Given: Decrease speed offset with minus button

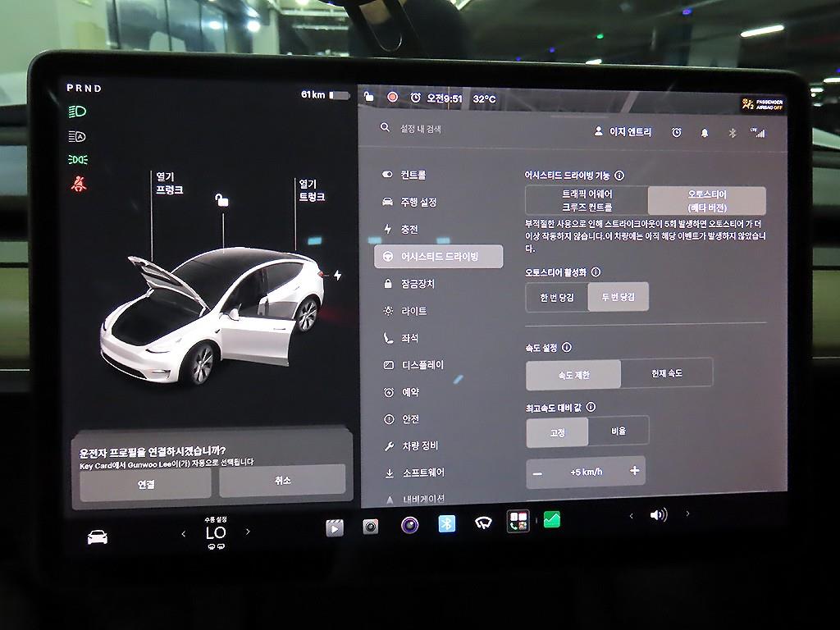Looking at the screenshot, I should [538, 473].
